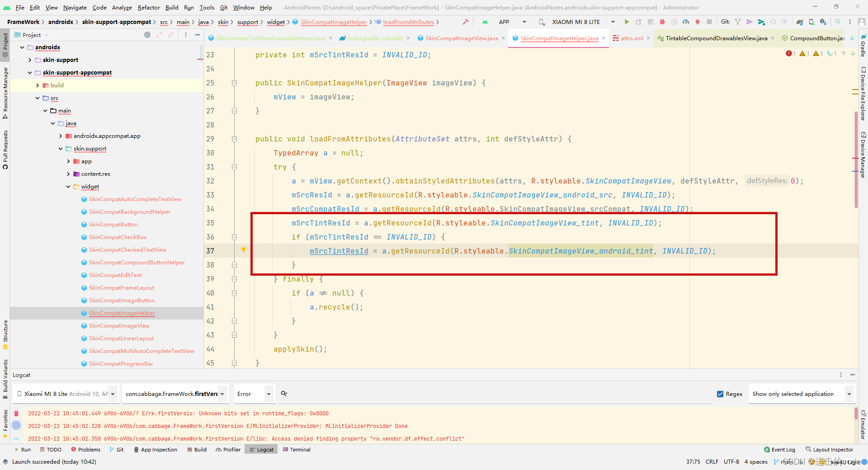
Task: Open the XIAOMI MI 8 LITE device dropdown
Action: [x=577, y=22]
